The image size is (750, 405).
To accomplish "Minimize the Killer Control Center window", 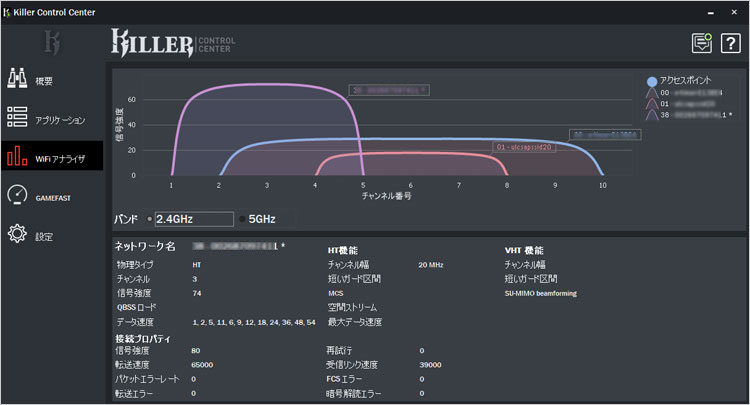I will tap(711, 12).
